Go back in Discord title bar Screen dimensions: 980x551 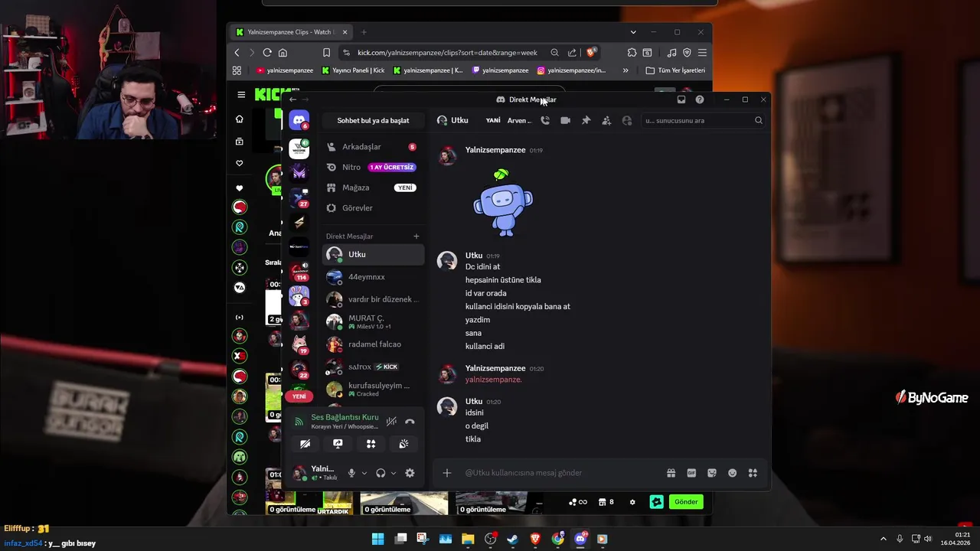pos(292,99)
